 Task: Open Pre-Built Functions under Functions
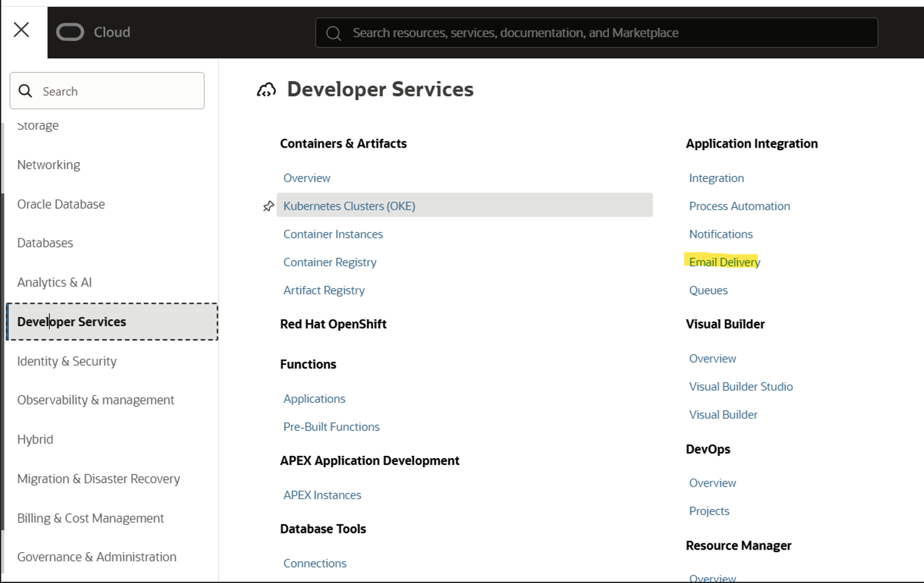[331, 426]
